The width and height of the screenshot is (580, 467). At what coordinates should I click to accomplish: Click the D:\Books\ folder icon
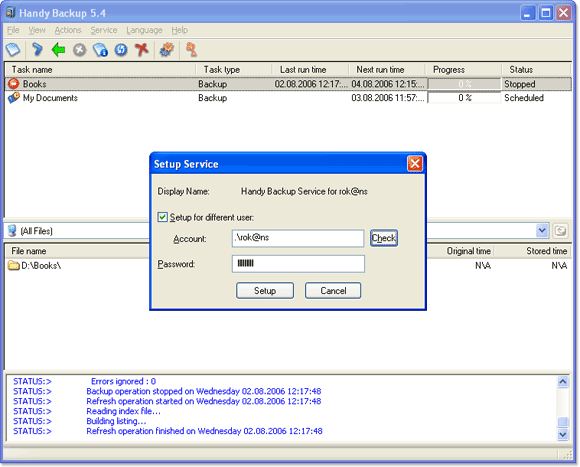(x=14, y=265)
